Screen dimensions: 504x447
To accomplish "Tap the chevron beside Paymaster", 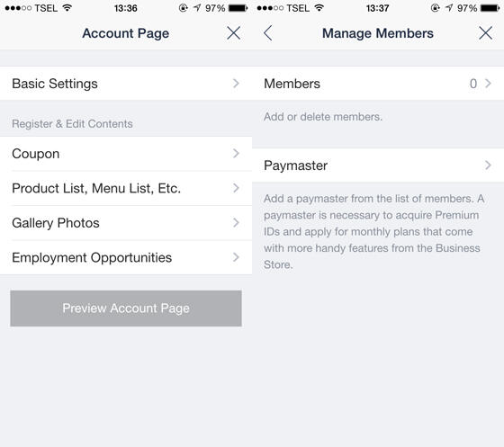I will tap(488, 165).
